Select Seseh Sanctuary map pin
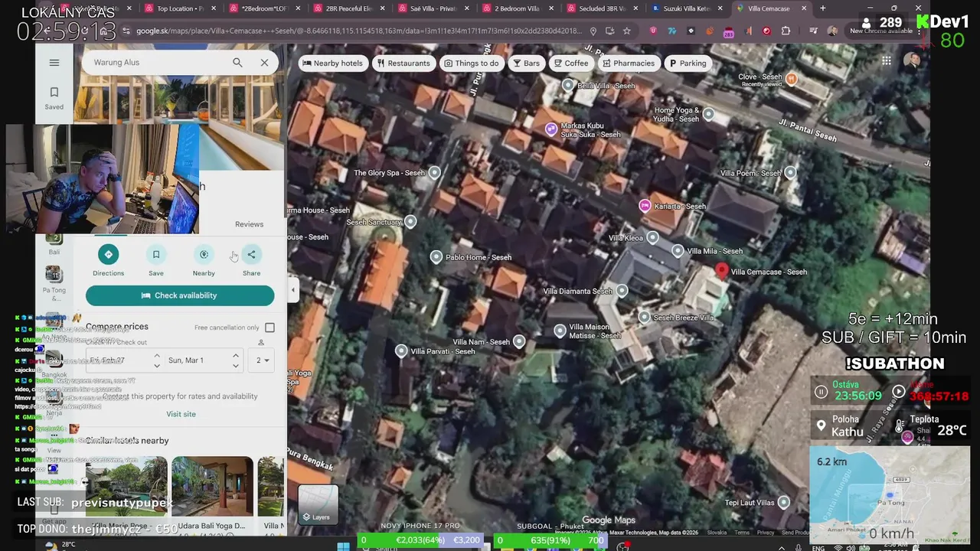Viewport: 980px width, 551px height. click(x=410, y=222)
